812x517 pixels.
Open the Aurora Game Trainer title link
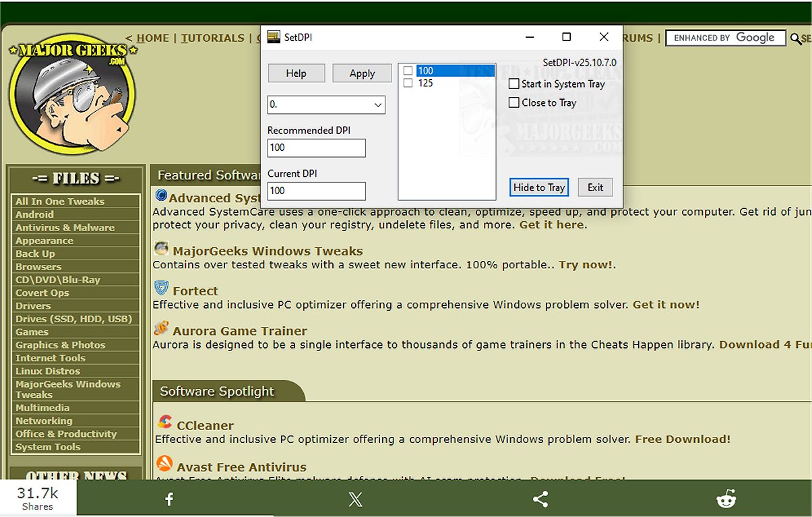pyautogui.click(x=240, y=331)
